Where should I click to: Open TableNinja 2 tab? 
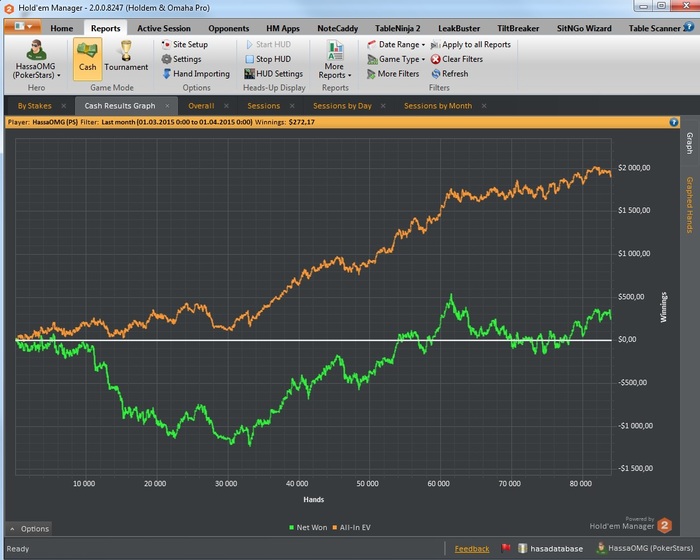(x=398, y=28)
